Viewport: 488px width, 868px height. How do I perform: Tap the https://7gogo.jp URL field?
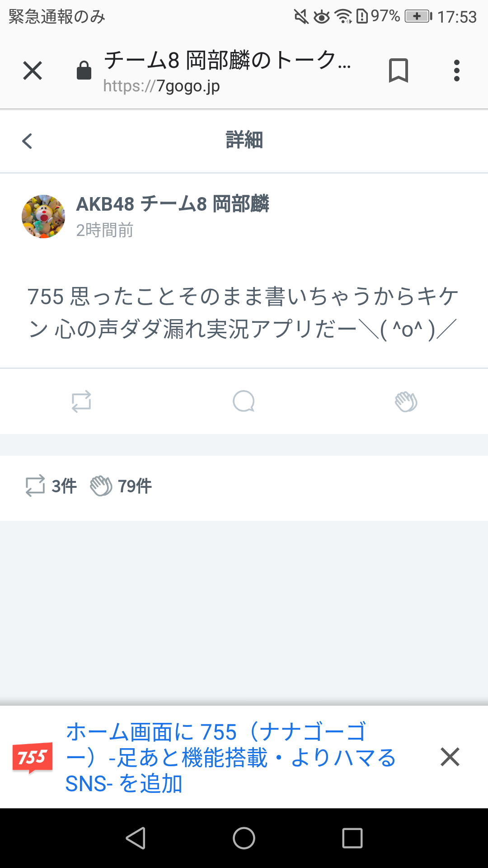[x=161, y=86]
